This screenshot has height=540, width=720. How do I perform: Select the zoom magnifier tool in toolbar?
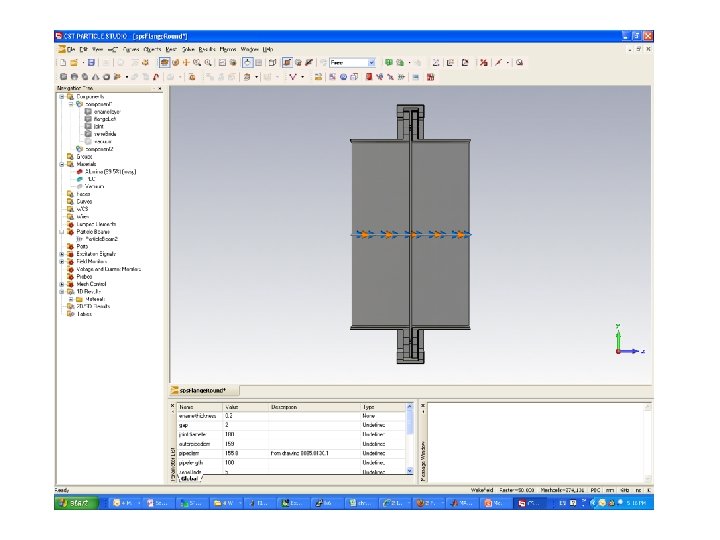pyautogui.click(x=208, y=62)
